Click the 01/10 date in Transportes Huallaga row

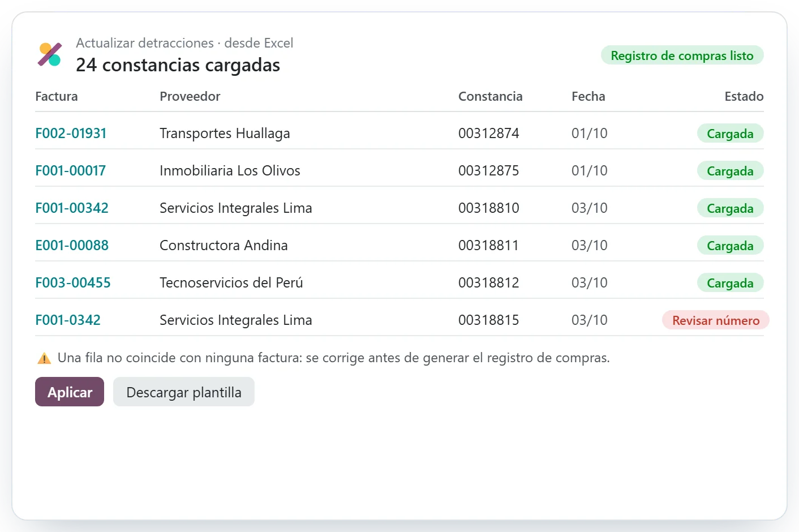pyautogui.click(x=590, y=134)
